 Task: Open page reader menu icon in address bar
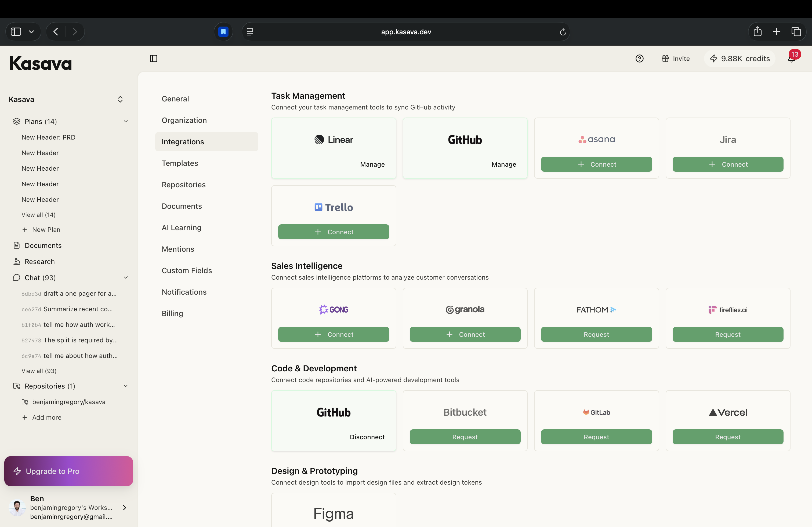tap(250, 32)
